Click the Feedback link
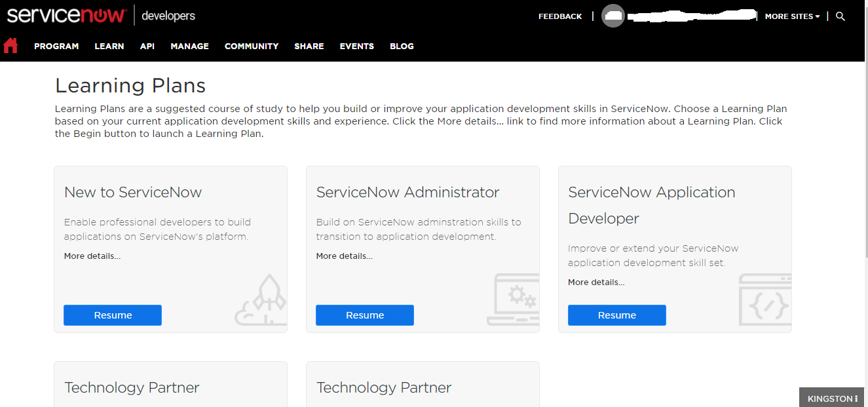This screenshot has height=407, width=868. (x=560, y=16)
